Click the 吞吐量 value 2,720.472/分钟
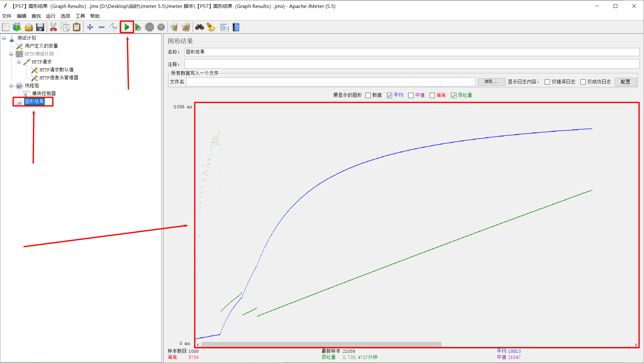Screen dimensions: 644x363 pyautogui.click(x=360, y=357)
